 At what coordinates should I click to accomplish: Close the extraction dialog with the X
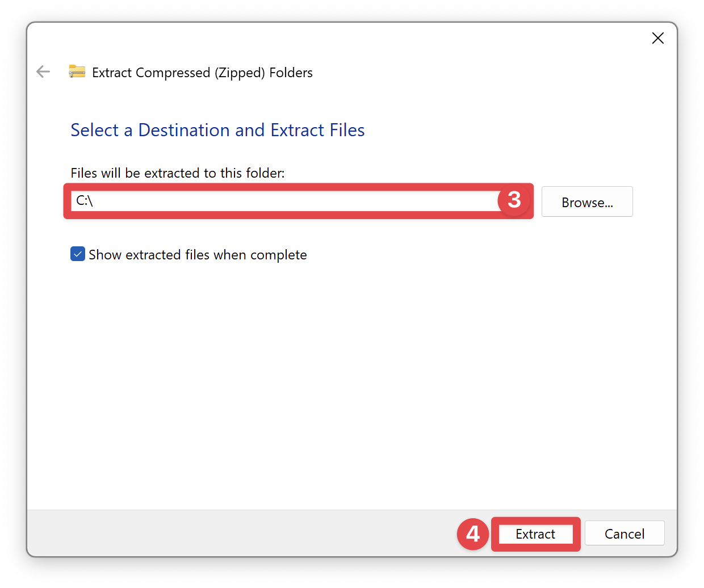(657, 38)
